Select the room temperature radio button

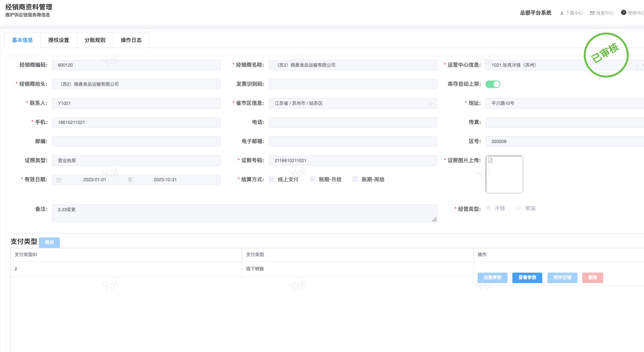click(519, 208)
